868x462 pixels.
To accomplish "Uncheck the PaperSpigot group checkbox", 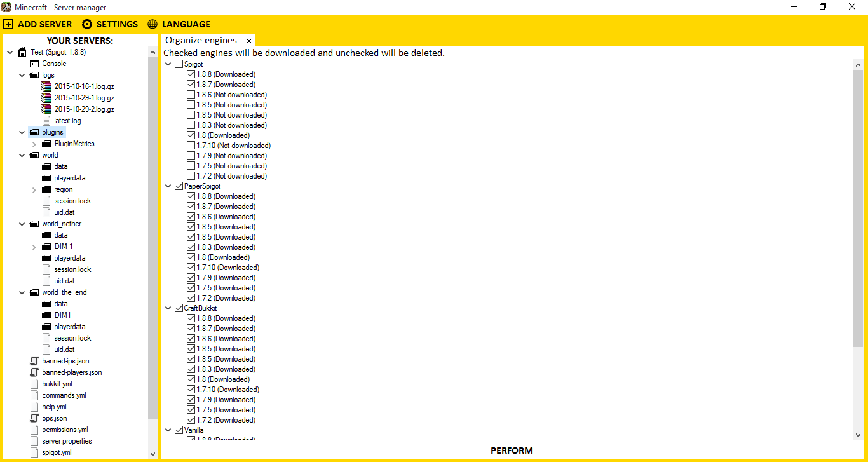I will point(179,186).
